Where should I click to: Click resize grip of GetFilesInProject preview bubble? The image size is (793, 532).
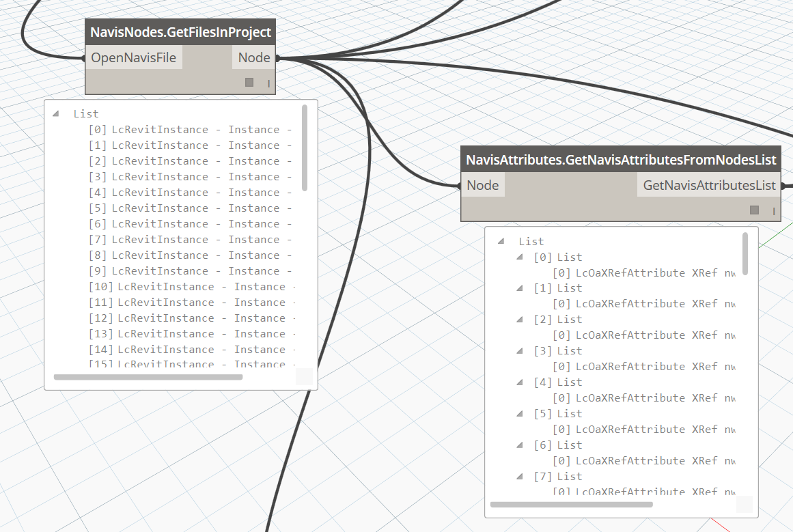click(x=304, y=376)
